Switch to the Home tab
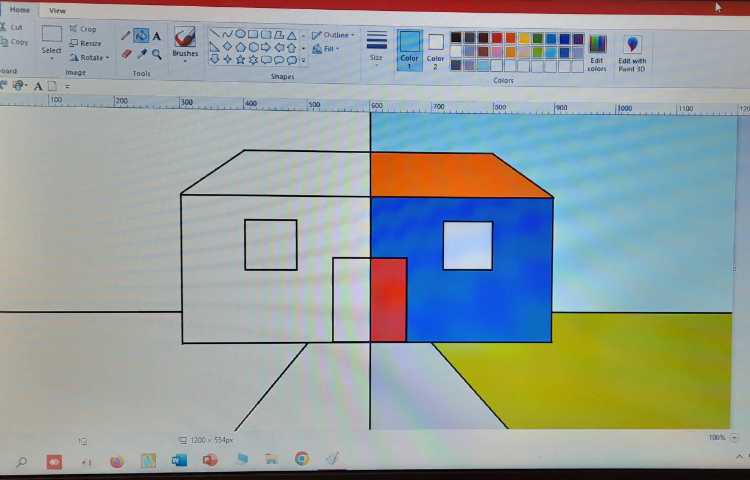The image size is (750, 480). point(20,10)
